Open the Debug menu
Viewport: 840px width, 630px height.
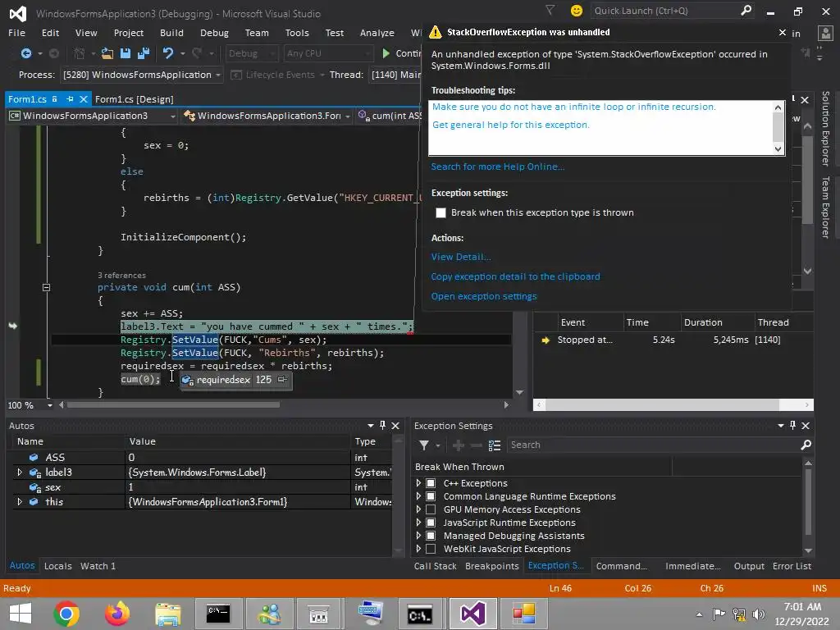point(214,33)
